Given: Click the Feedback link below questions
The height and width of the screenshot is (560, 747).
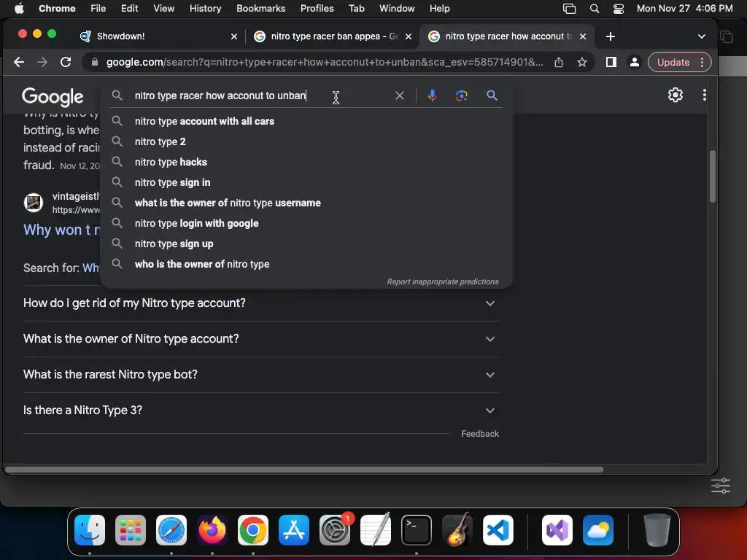Looking at the screenshot, I should (480, 434).
